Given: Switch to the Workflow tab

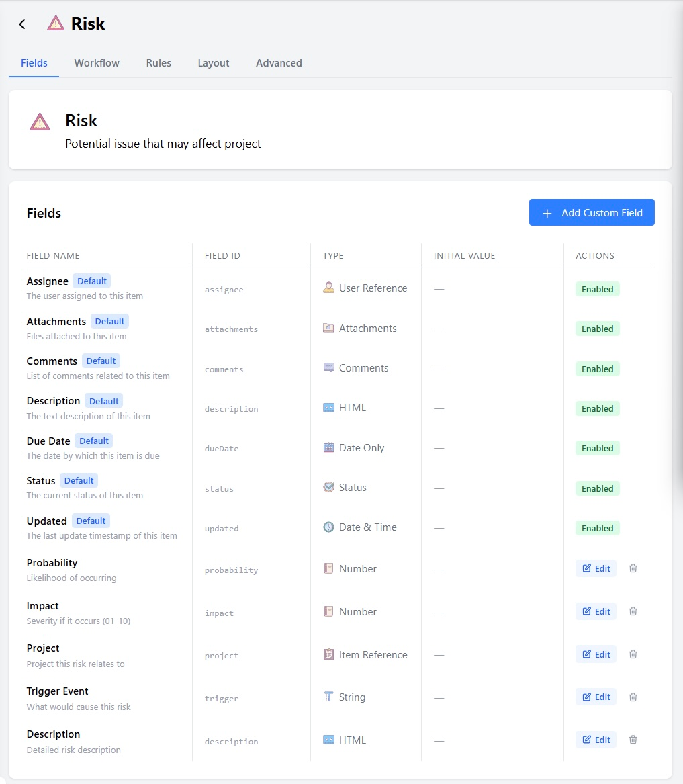Looking at the screenshot, I should pyautogui.click(x=97, y=63).
